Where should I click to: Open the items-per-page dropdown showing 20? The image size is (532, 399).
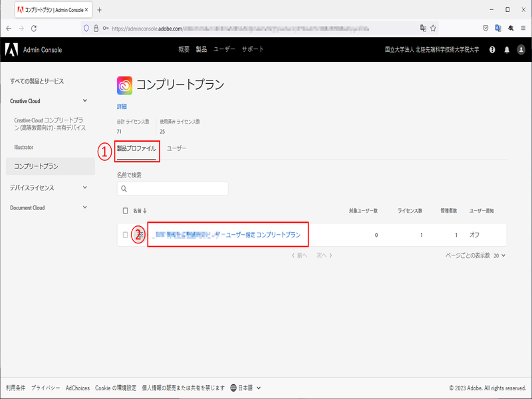pyautogui.click(x=499, y=255)
